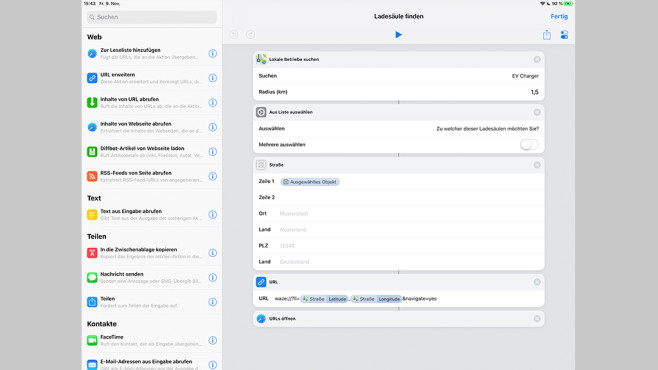Image resolution: width=658 pixels, height=370 pixels.
Task: Show info for Teilen action
Action: pos(213,302)
